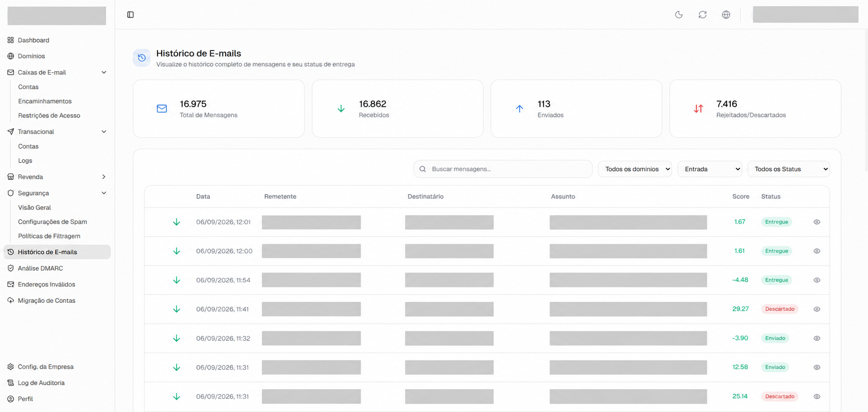Click the refresh icon in header
The width and height of the screenshot is (868, 412).
[703, 15]
